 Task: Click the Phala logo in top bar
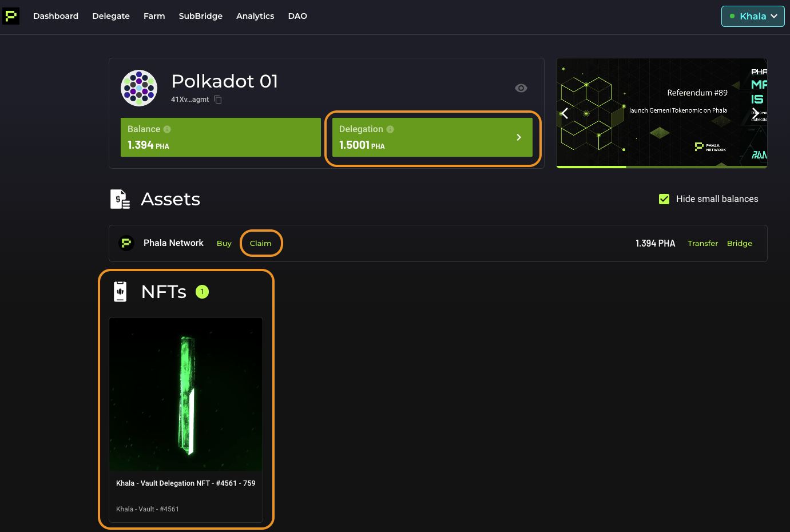[11, 16]
